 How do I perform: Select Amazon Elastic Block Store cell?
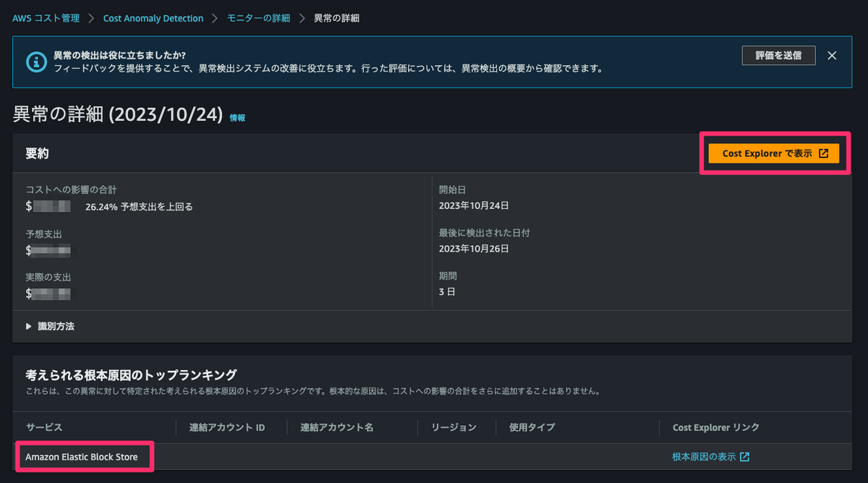tap(82, 457)
